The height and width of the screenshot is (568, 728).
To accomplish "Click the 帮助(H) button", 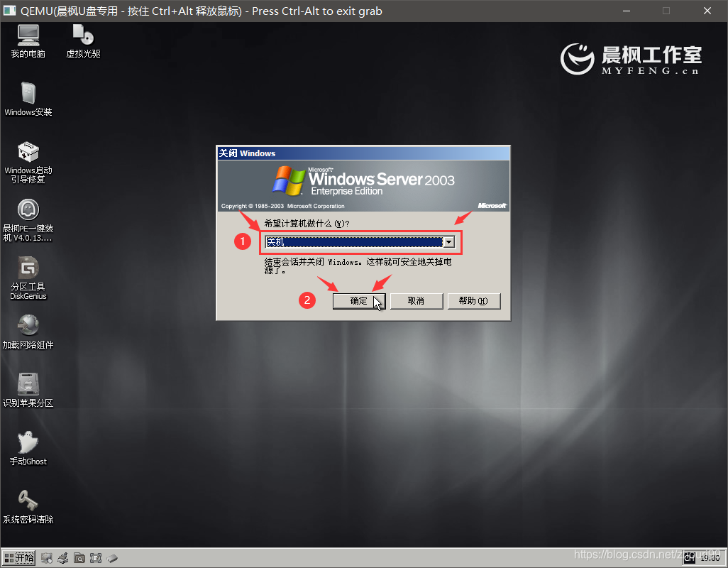I will pyautogui.click(x=473, y=301).
